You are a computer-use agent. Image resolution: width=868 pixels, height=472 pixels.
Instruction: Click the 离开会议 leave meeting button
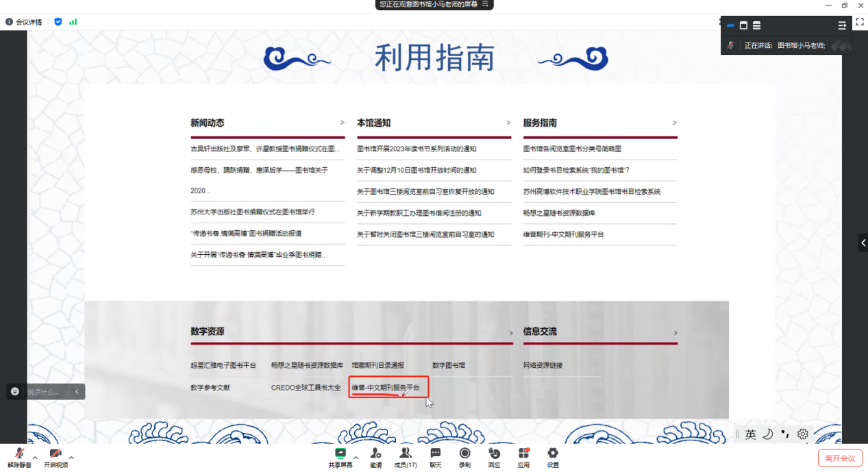pos(839,458)
